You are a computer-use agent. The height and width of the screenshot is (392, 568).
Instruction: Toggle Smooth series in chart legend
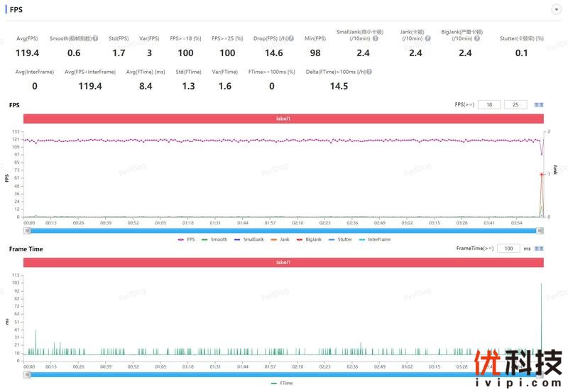[x=214, y=239]
